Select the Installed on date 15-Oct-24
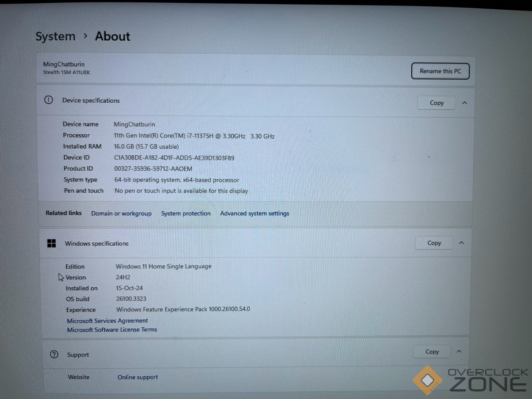The width and height of the screenshot is (532, 399). click(129, 288)
